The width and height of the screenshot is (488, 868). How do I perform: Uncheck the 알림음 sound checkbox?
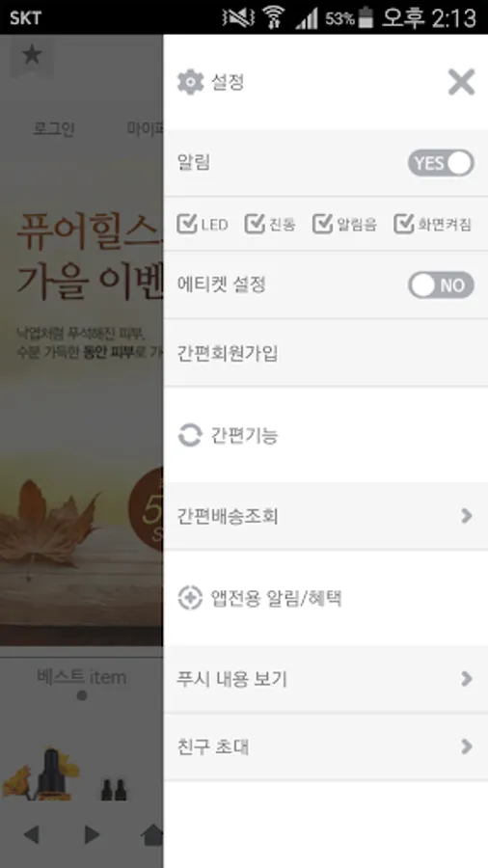[323, 223]
